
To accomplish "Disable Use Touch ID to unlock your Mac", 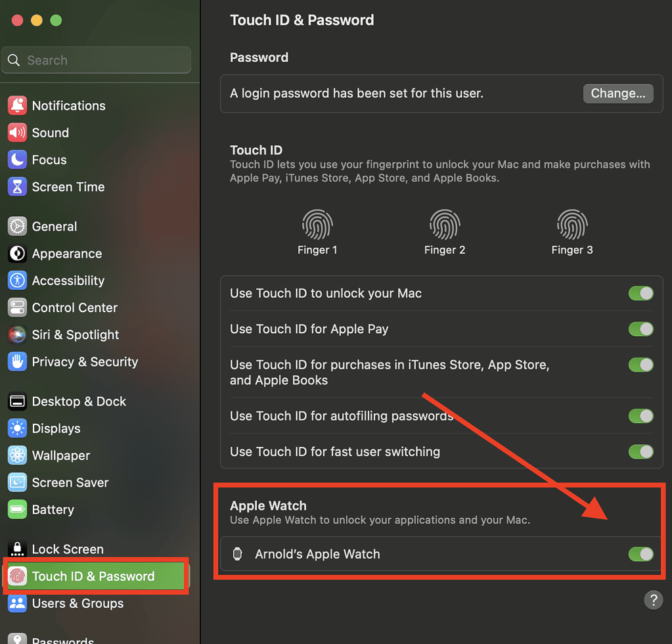I will (x=640, y=293).
